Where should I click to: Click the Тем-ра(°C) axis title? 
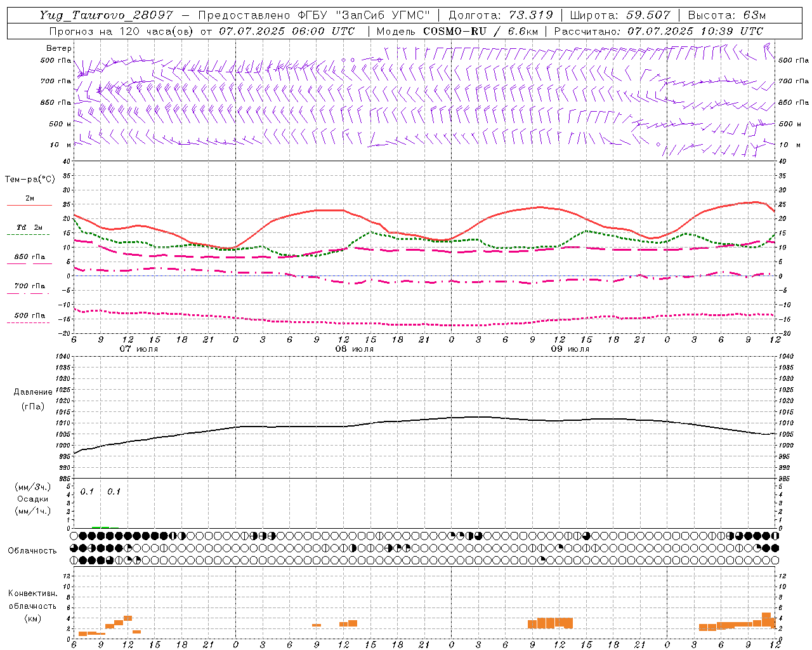coord(30,180)
